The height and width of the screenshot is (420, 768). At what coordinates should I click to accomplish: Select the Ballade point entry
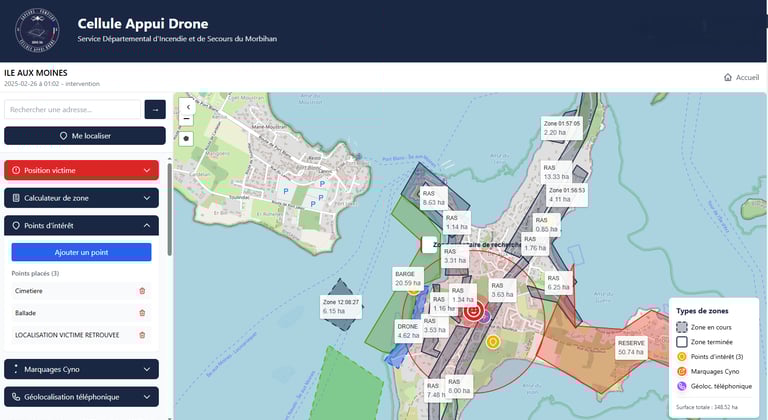pos(81,313)
